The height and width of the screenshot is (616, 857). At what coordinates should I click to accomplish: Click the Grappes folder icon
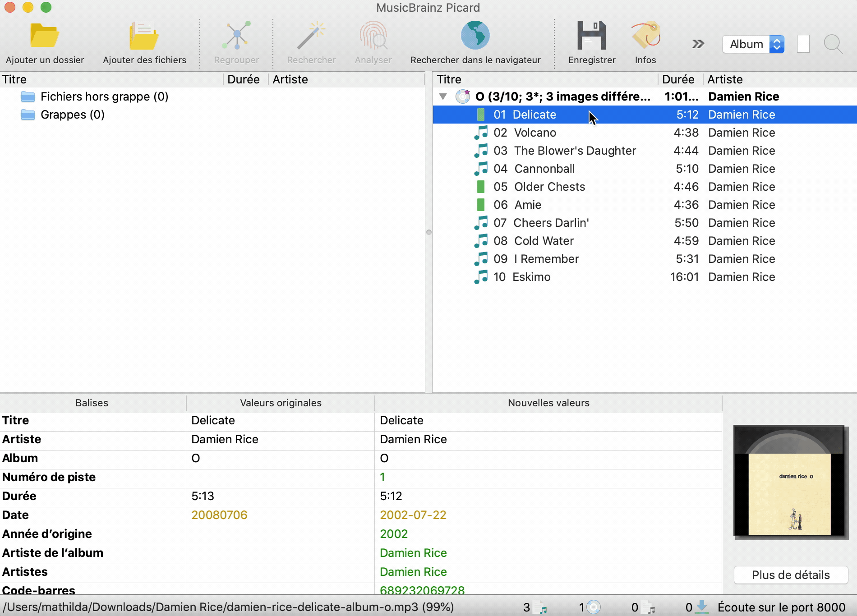pyautogui.click(x=28, y=115)
